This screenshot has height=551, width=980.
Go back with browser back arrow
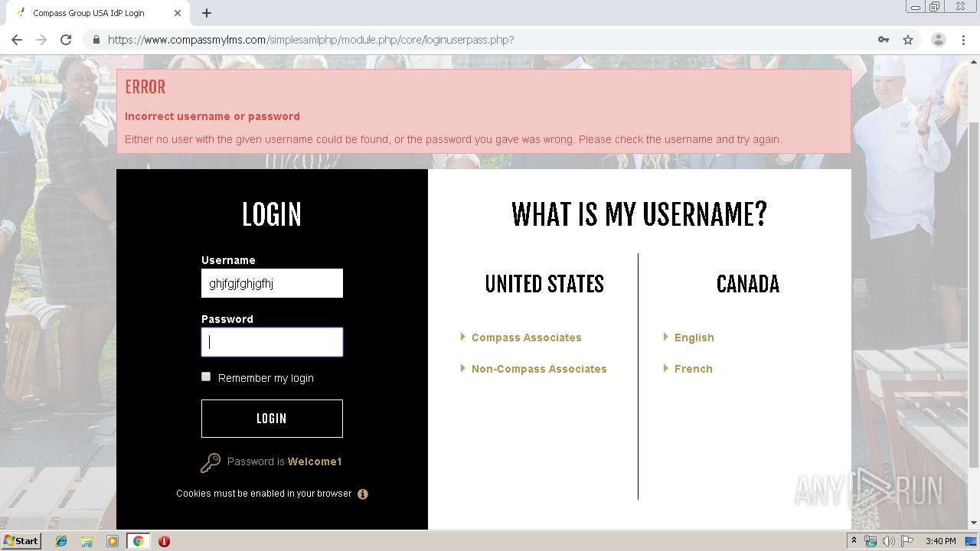(17, 40)
